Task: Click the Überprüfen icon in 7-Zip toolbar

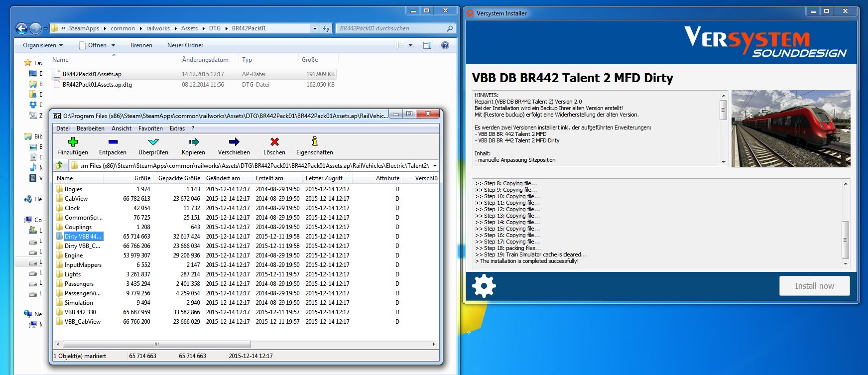Action: click(153, 142)
